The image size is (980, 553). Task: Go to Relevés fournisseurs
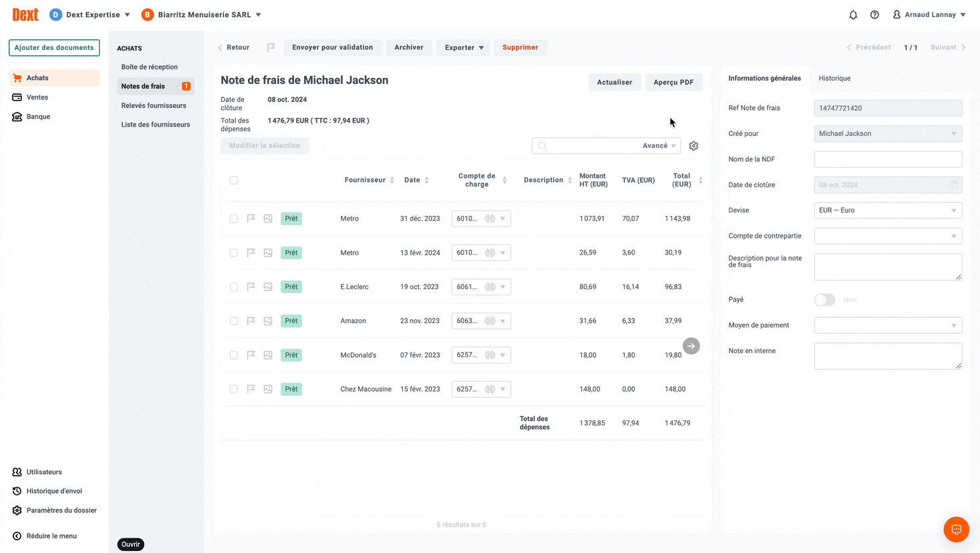pos(154,105)
